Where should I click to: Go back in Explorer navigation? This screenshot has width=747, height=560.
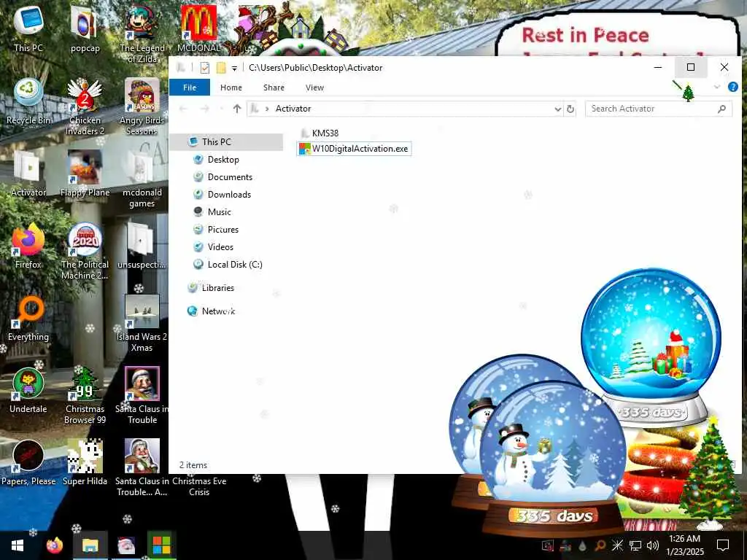183,109
